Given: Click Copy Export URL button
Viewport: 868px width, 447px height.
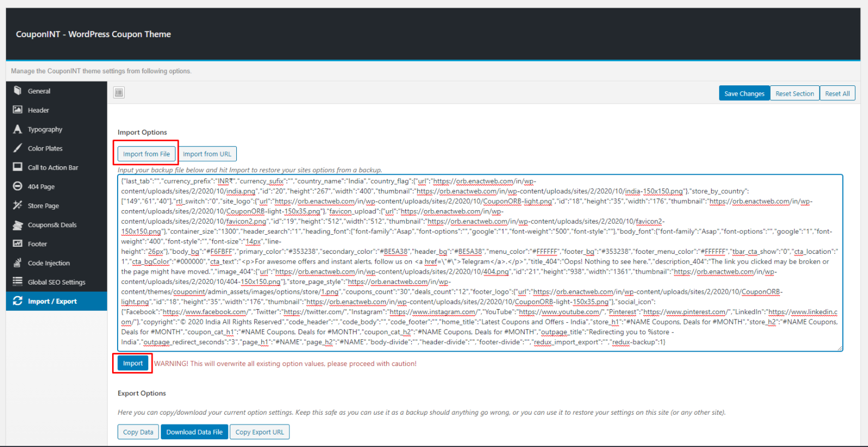Looking at the screenshot, I should 260,432.
